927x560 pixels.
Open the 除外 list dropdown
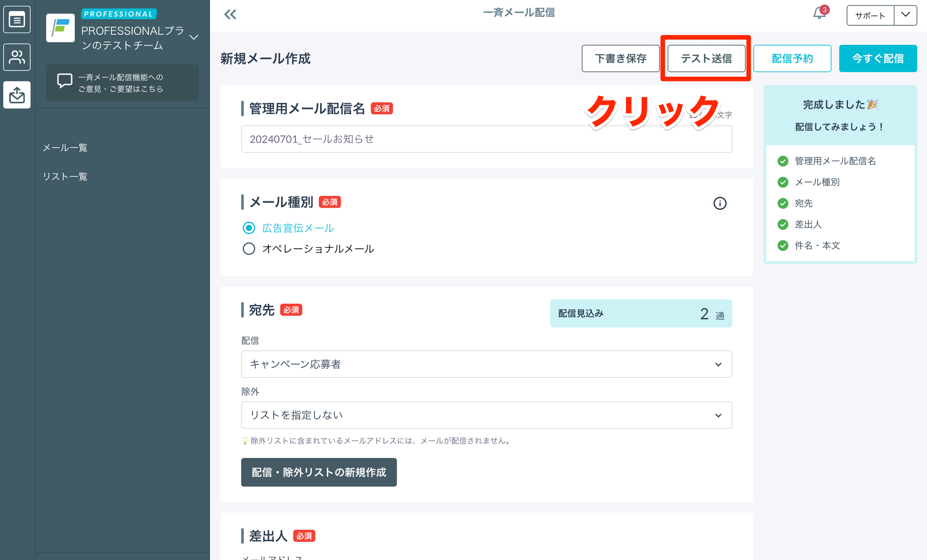tap(486, 415)
